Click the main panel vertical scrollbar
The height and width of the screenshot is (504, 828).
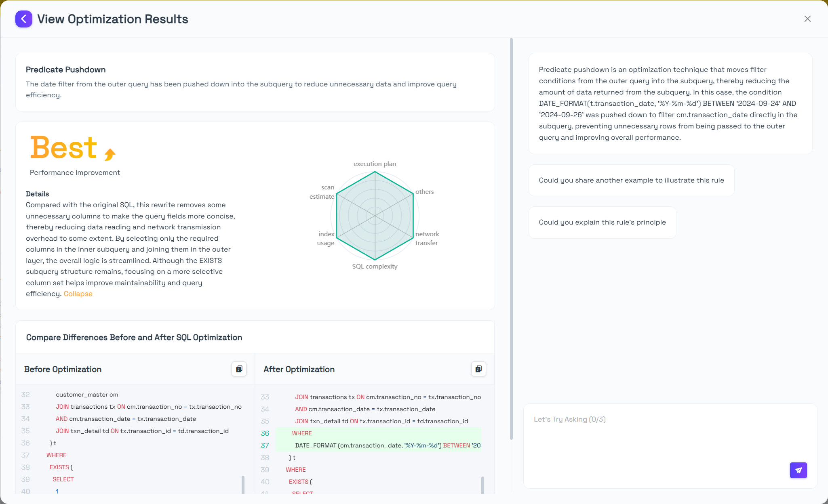coord(511,238)
